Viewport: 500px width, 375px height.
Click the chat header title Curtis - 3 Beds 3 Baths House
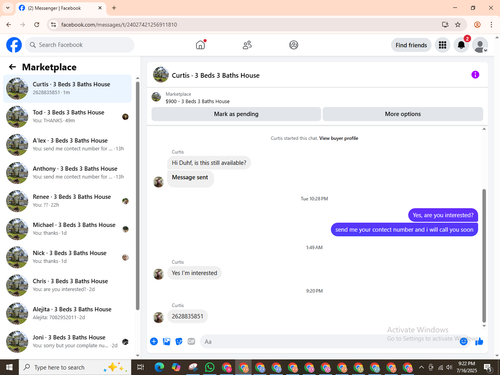(215, 75)
